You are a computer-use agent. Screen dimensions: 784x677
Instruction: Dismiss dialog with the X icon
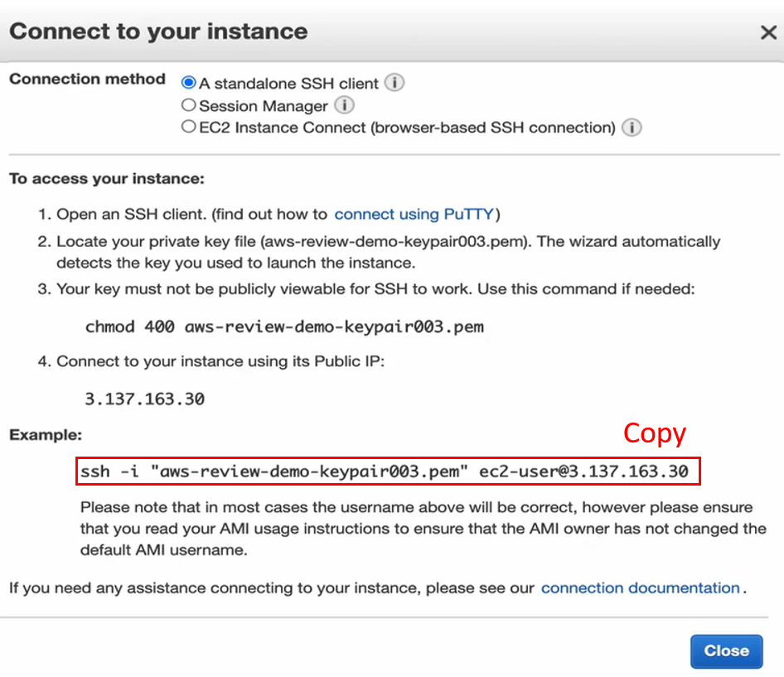pyautogui.click(x=767, y=32)
